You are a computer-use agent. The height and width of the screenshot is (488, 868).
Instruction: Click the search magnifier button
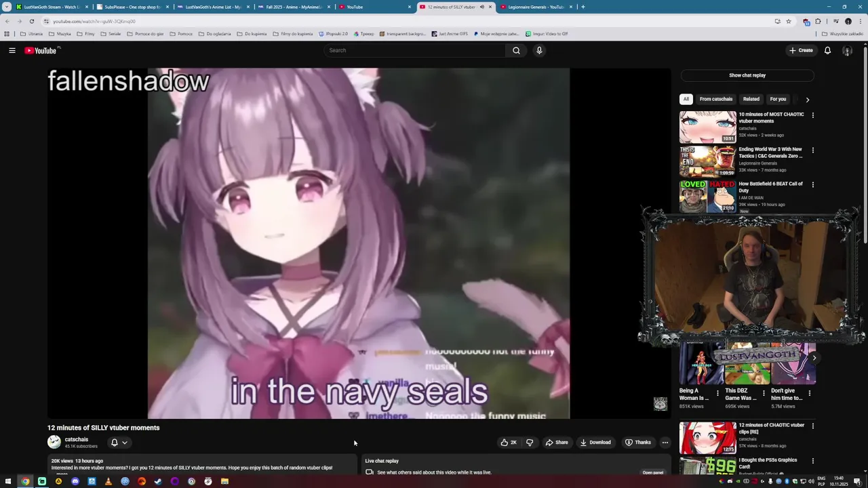pyautogui.click(x=516, y=50)
